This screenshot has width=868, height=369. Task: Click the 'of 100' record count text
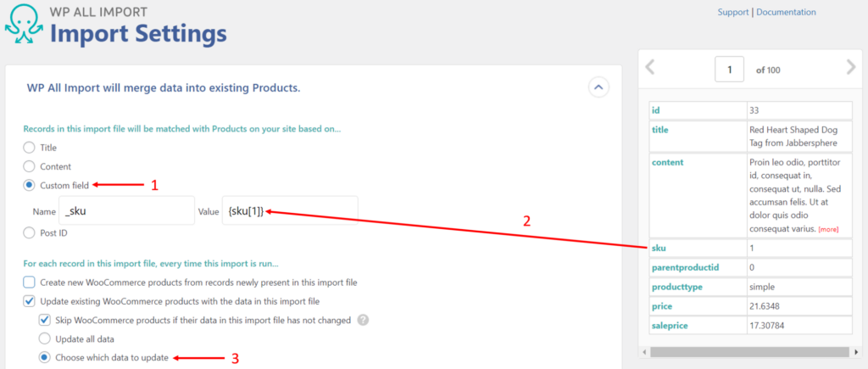click(x=768, y=70)
